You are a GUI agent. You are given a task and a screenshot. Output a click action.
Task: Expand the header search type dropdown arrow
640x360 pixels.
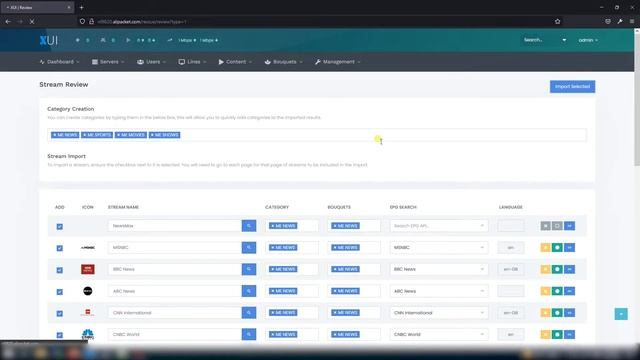pyautogui.click(x=564, y=40)
